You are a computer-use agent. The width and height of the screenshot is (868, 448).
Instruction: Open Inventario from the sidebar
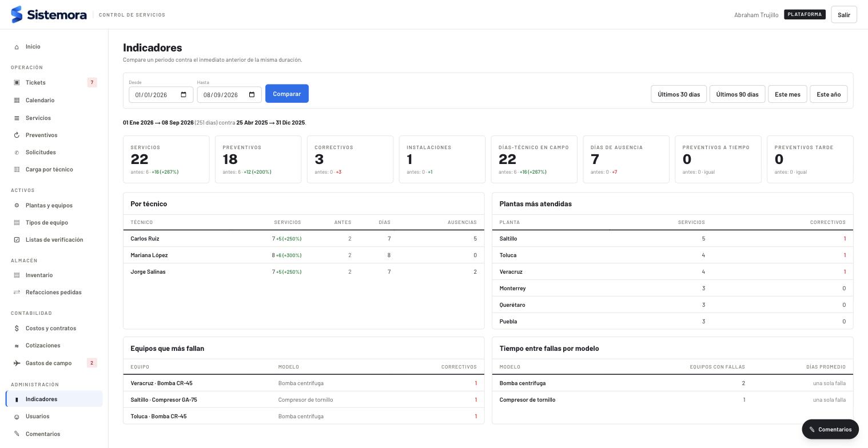click(54, 275)
